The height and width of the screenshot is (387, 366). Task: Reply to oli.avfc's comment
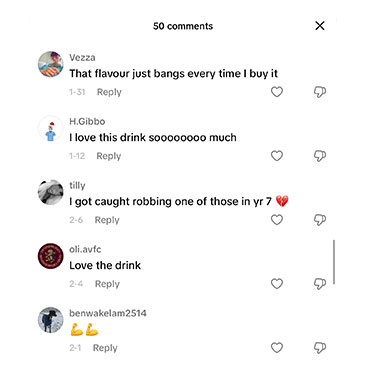(107, 284)
